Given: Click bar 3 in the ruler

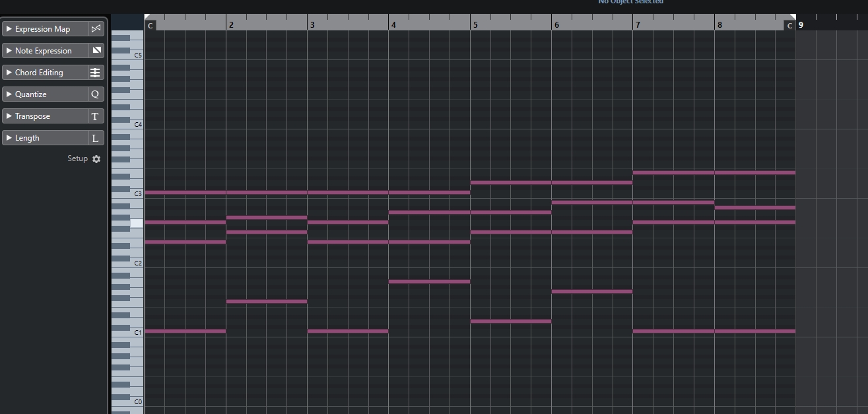Looking at the screenshot, I should pyautogui.click(x=312, y=24).
